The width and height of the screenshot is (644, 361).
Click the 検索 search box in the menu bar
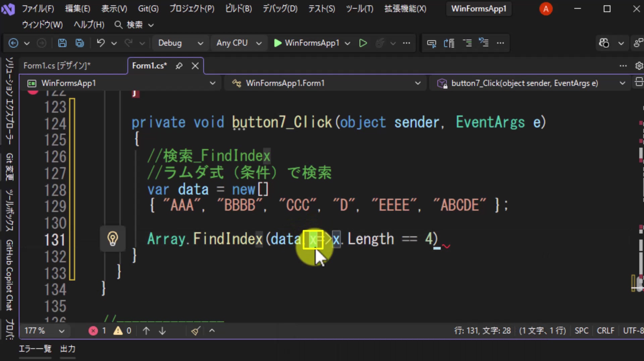click(x=134, y=25)
